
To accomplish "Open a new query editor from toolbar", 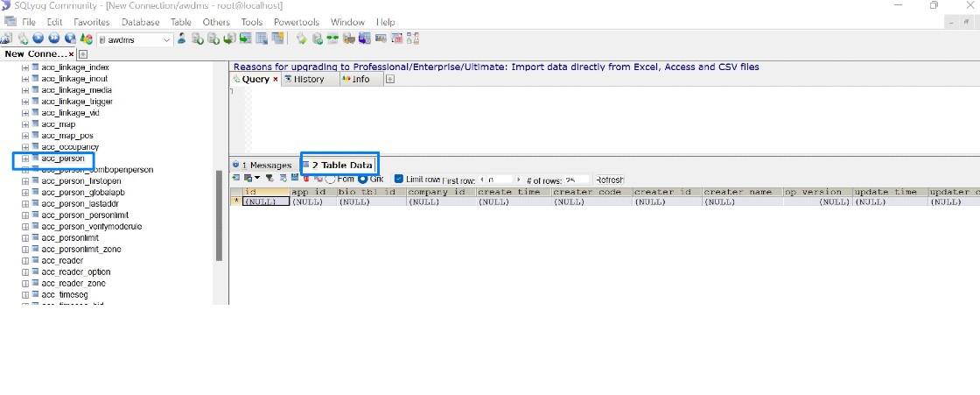I will 23,39.
